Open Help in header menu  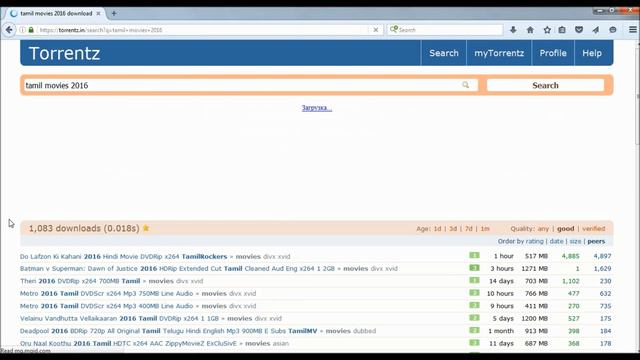pos(592,53)
